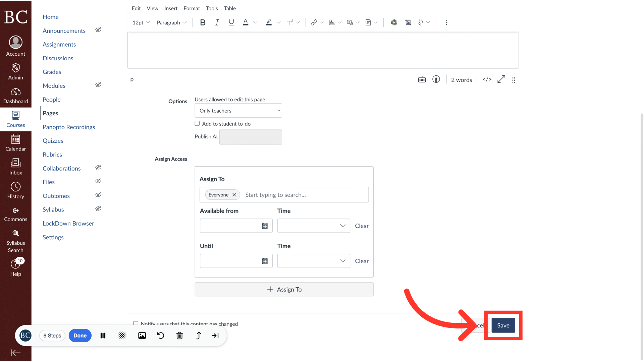Launch the Panopto recordings icon in the toolbar
This screenshot has height=362, width=644.
tap(394, 22)
